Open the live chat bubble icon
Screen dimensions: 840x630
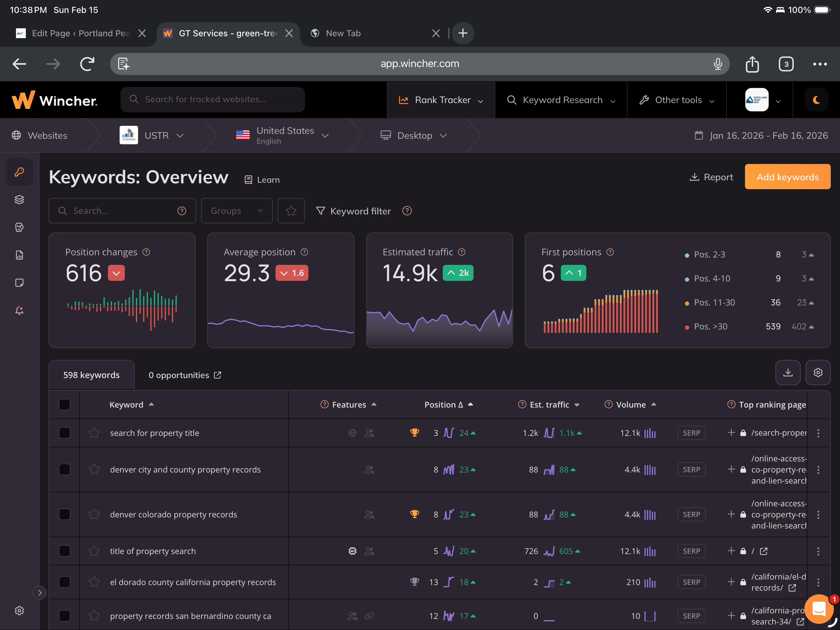[819, 609]
